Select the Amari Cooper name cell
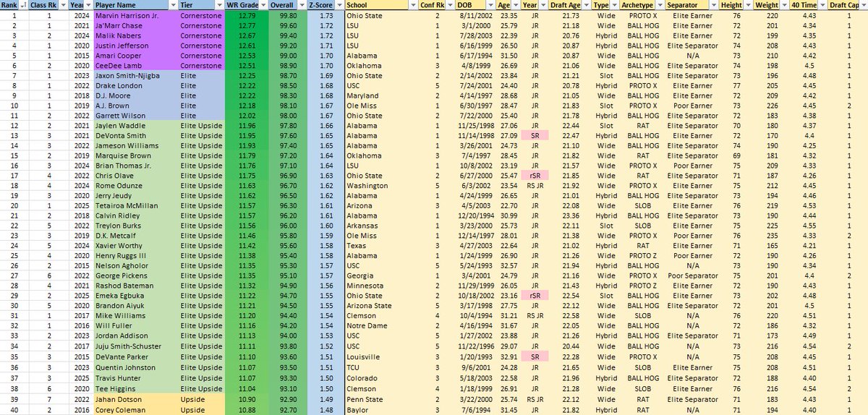 (135, 55)
